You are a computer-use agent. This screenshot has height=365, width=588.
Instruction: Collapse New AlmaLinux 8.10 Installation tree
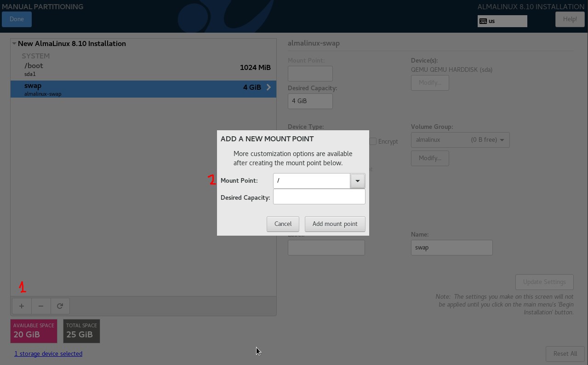pos(14,44)
